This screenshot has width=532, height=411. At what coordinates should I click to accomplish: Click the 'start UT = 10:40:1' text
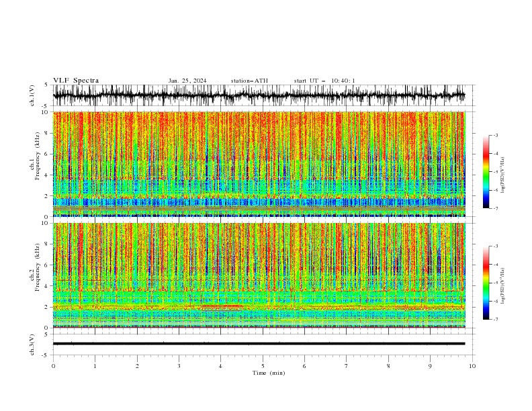(324, 81)
